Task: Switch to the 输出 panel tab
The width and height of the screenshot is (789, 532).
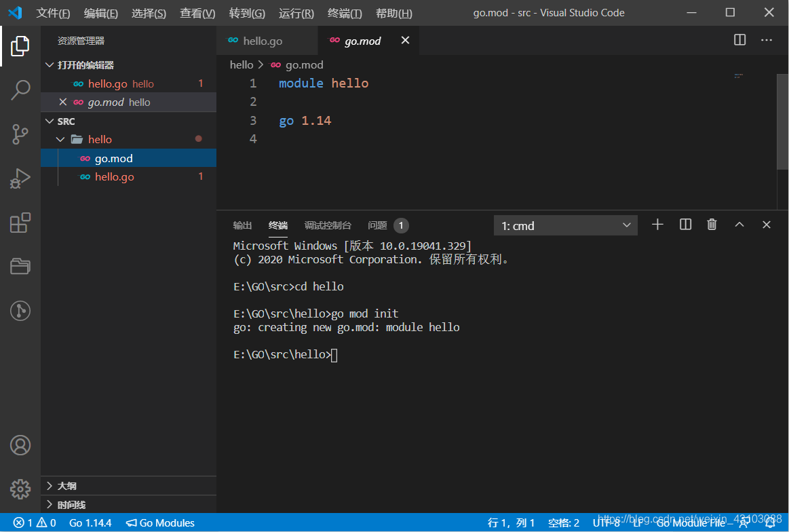Action: click(242, 225)
